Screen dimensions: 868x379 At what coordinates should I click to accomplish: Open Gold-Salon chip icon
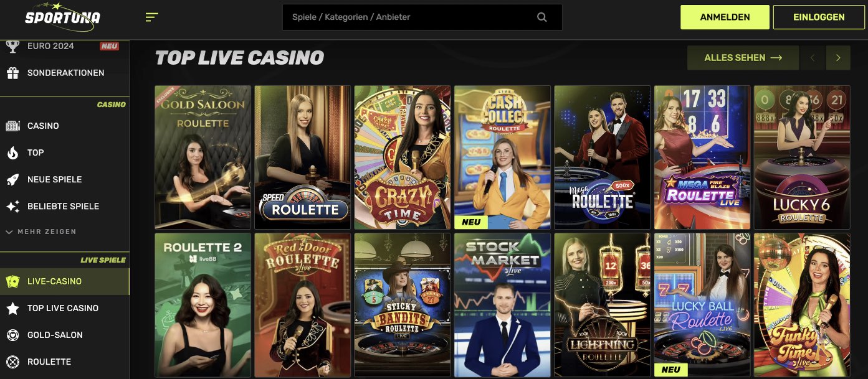[x=12, y=335]
